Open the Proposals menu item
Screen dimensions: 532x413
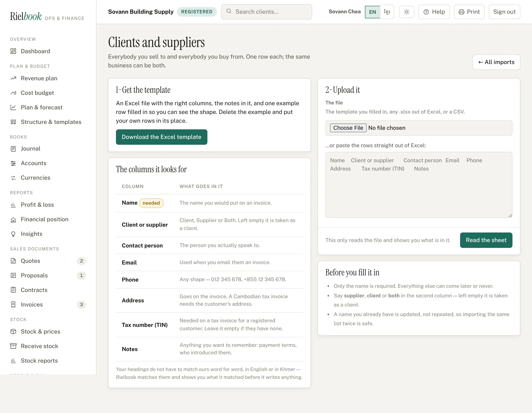[x=48, y=276]
